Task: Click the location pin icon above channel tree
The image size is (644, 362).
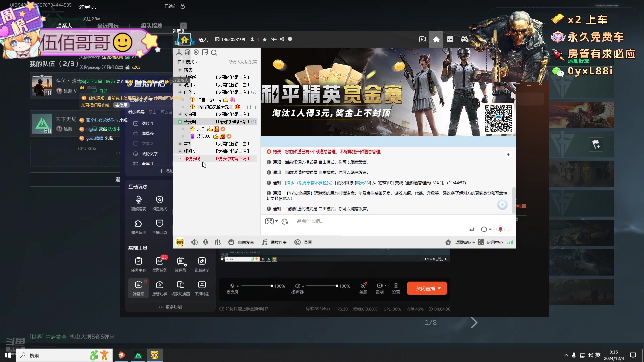Action: 196,52
